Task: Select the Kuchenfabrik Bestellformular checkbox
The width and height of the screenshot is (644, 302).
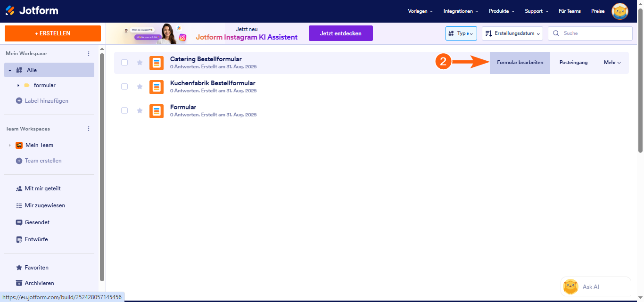Action: (124, 87)
